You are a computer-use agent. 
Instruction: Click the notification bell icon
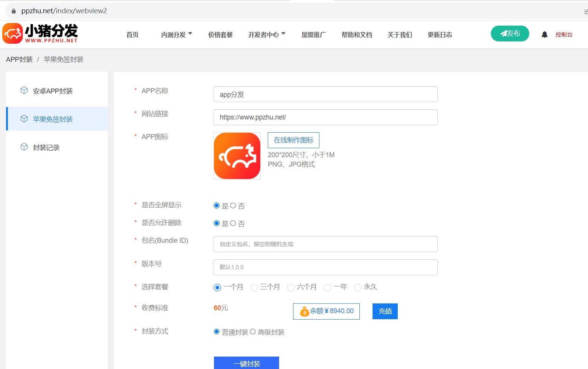[544, 35]
